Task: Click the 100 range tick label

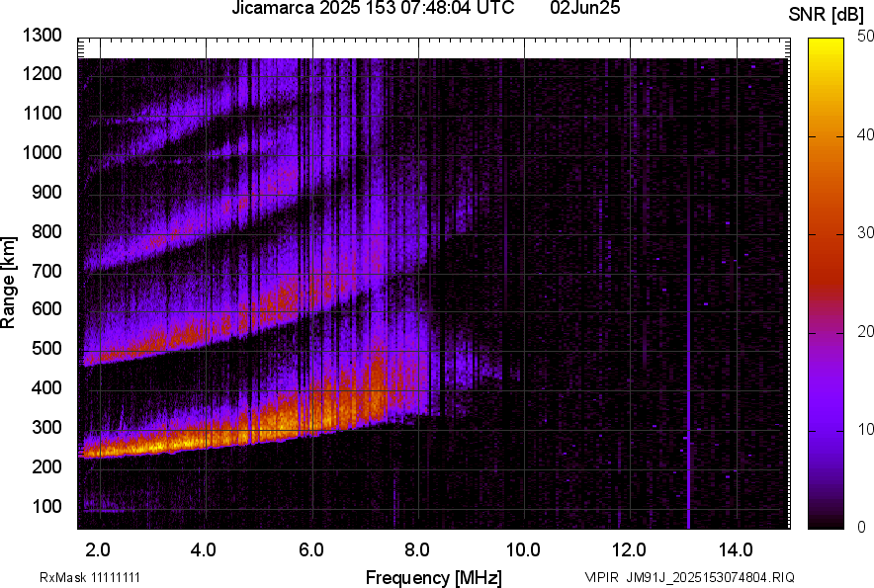Action: coord(46,506)
